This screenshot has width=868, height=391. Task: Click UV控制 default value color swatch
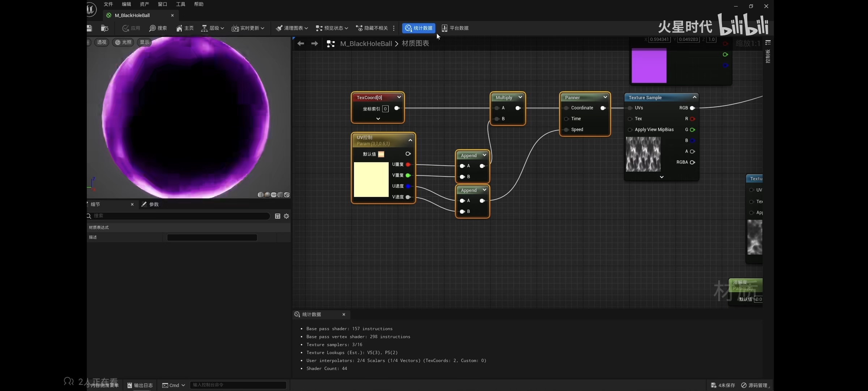pyautogui.click(x=381, y=154)
